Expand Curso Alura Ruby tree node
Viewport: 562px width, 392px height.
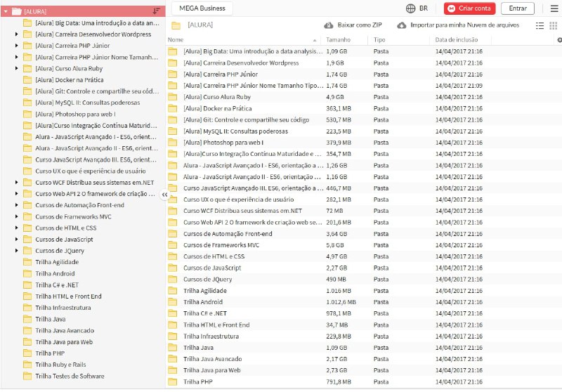[16, 68]
